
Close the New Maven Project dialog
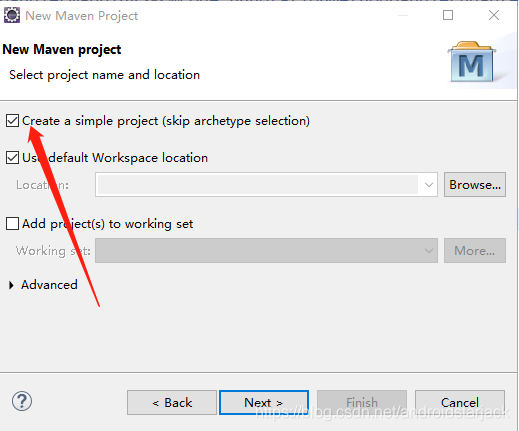pos(494,15)
